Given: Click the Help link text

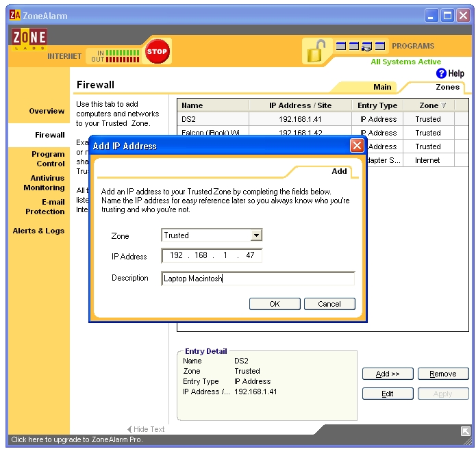Looking at the screenshot, I should click(x=456, y=73).
